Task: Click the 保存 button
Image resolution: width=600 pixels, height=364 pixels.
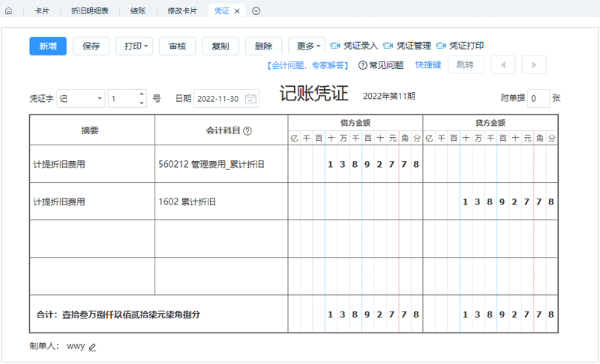Action: coord(91,46)
